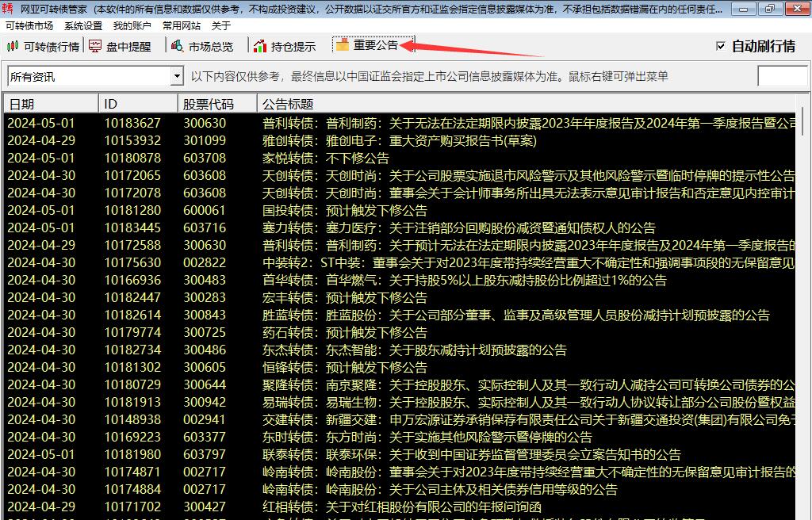Select 东杰转债 东杰智能 announcement
The image size is (812, 520).
pos(400,350)
